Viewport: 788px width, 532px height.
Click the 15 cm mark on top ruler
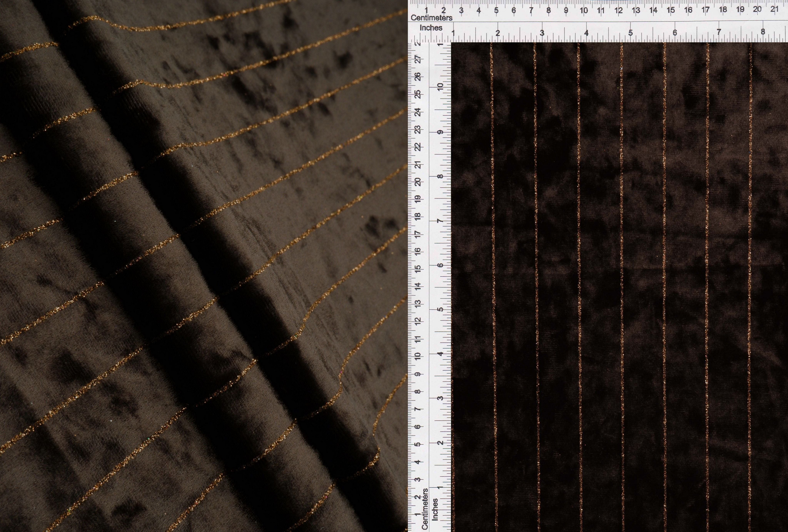click(671, 10)
